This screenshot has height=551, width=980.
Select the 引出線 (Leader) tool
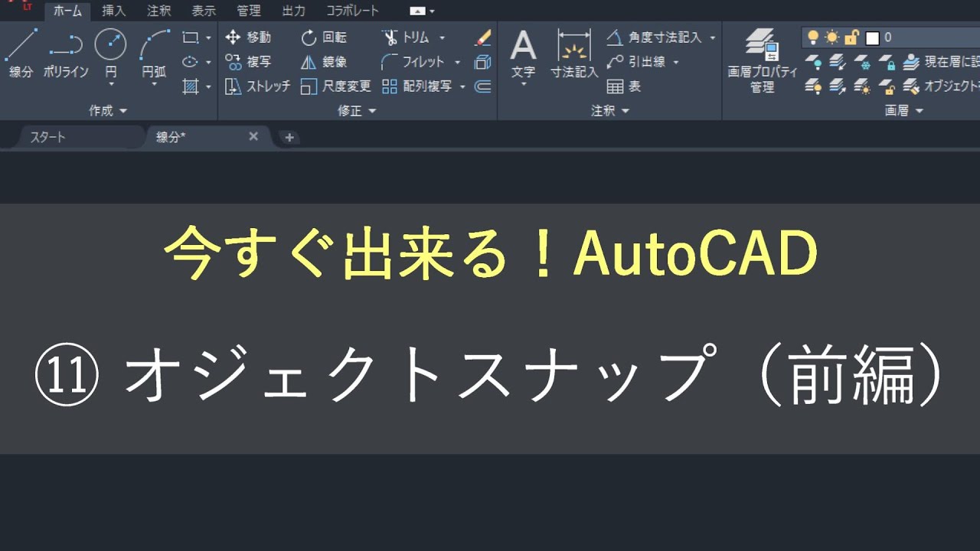(x=638, y=62)
